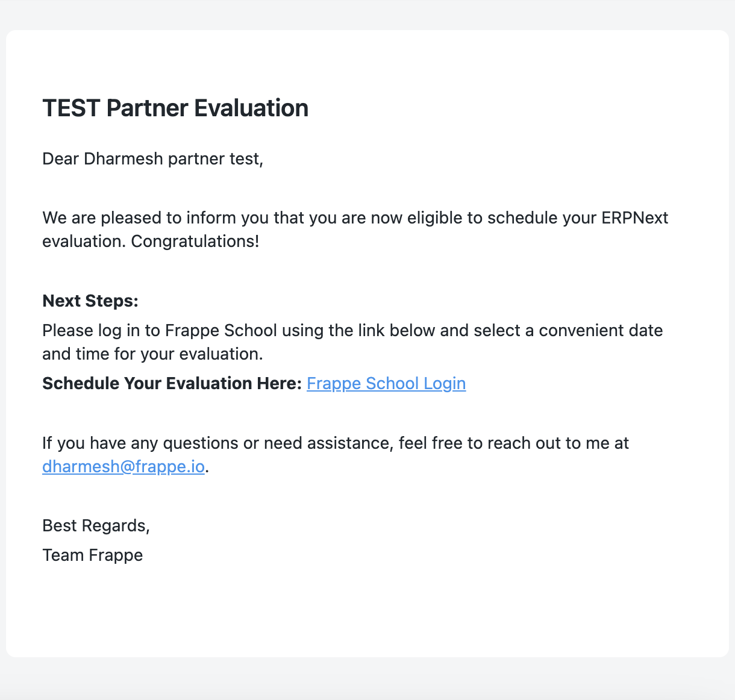The image size is (735, 700).
Task: Click the We are pleased to inform sentence
Action: pyautogui.click(x=355, y=230)
